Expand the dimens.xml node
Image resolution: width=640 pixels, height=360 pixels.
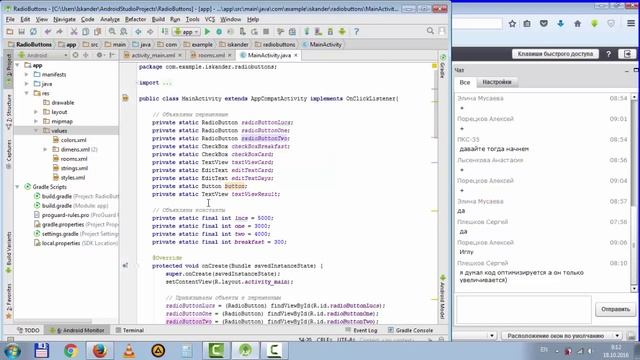click(45, 150)
